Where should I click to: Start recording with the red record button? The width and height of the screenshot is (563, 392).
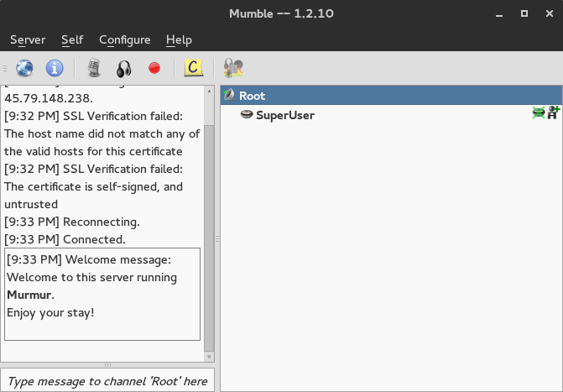[154, 68]
